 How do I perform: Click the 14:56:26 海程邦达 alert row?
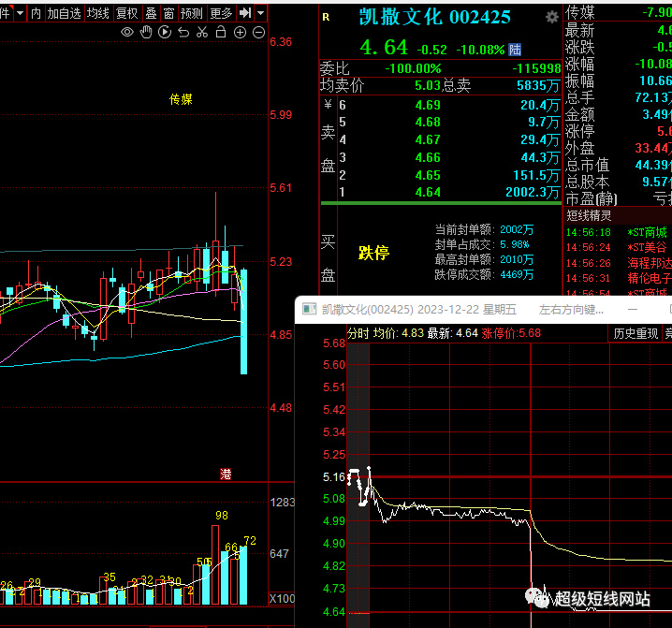(617, 263)
